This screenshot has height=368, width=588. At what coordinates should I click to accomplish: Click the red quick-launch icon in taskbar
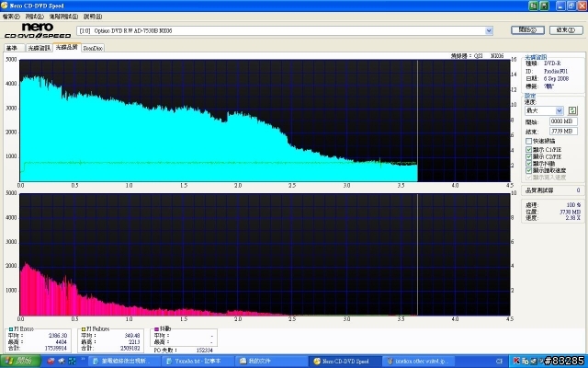click(x=51, y=362)
